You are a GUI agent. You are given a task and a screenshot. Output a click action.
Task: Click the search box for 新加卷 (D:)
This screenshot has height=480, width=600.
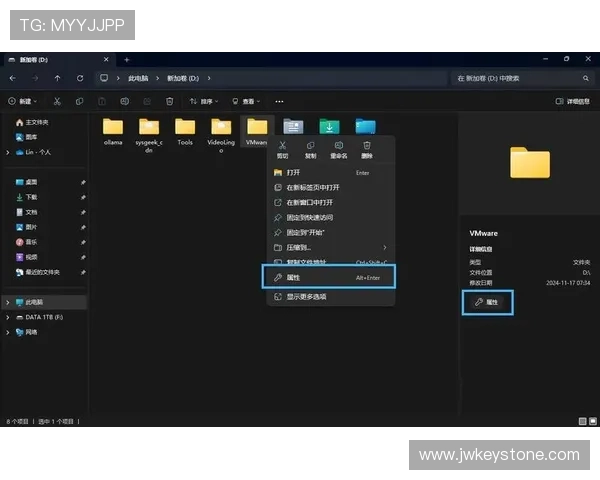pos(520,78)
